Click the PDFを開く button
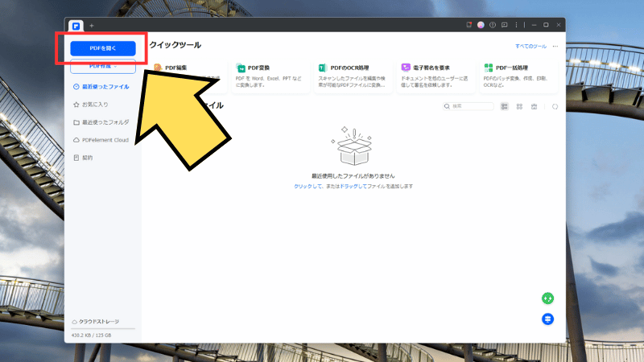This screenshot has height=362, width=644. [x=103, y=48]
